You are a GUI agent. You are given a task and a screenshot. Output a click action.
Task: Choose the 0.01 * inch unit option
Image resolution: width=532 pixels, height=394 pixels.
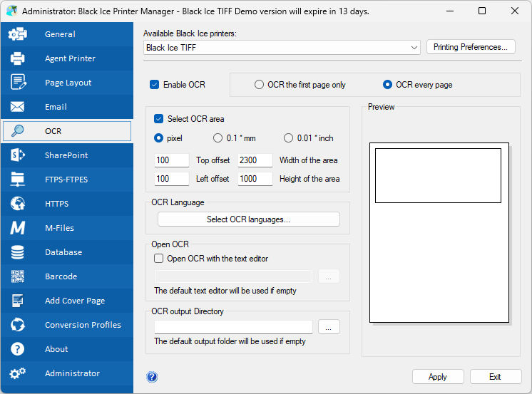click(x=289, y=138)
